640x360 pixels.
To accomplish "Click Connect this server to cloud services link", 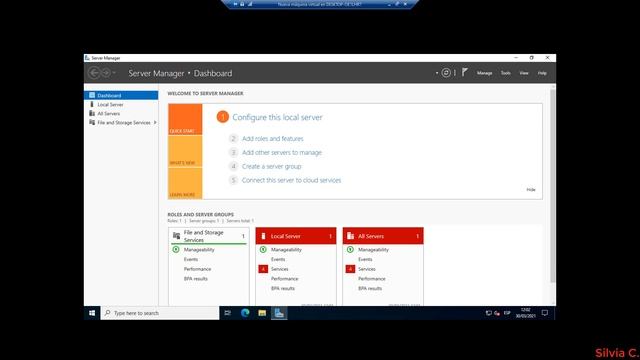I will point(291,180).
